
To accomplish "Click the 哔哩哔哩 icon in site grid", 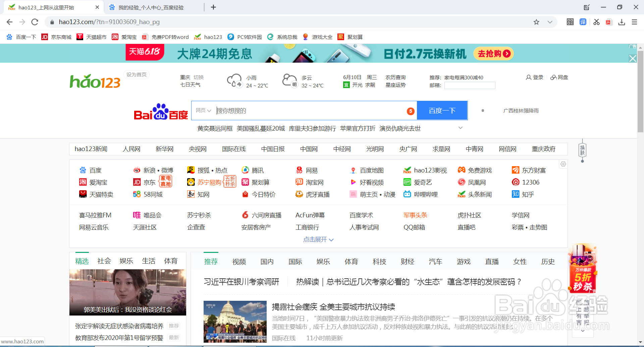I will [x=407, y=194].
